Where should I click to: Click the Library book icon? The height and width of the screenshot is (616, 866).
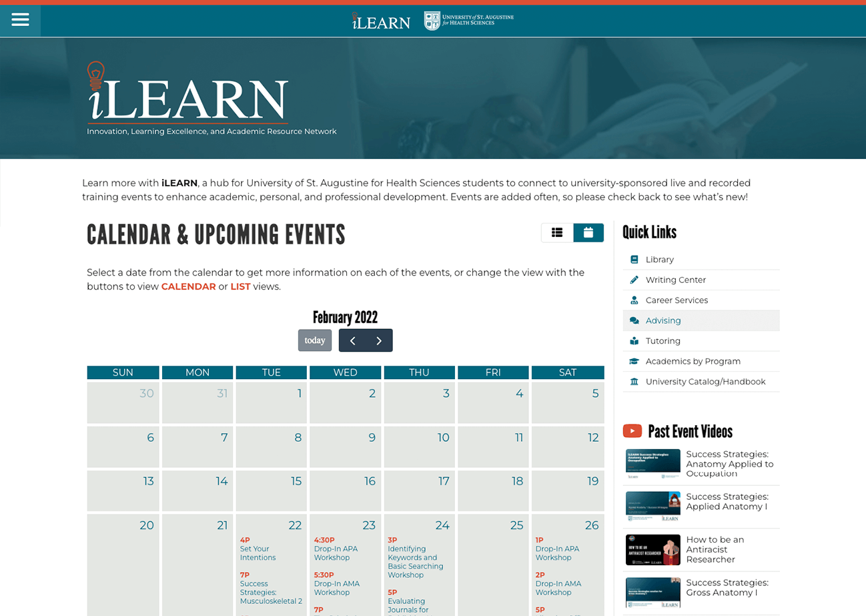[634, 260]
